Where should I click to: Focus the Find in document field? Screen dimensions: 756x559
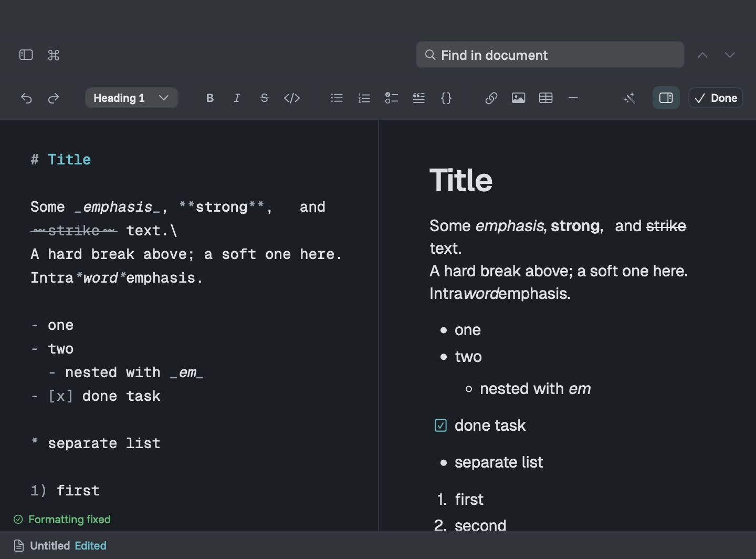pyautogui.click(x=550, y=55)
